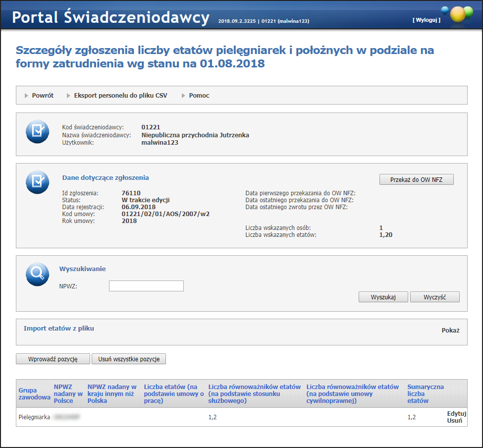The image size is (483, 448).
Task: Focus the NPWZ search input field
Action: [146, 286]
